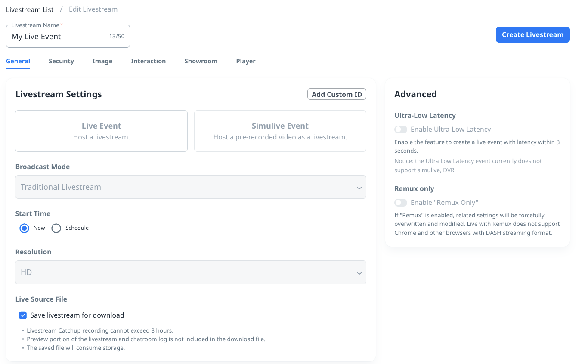Viewport: 588px width, 364px height.
Task: Click the Resolution dropdown chevron arrow
Action: click(359, 273)
